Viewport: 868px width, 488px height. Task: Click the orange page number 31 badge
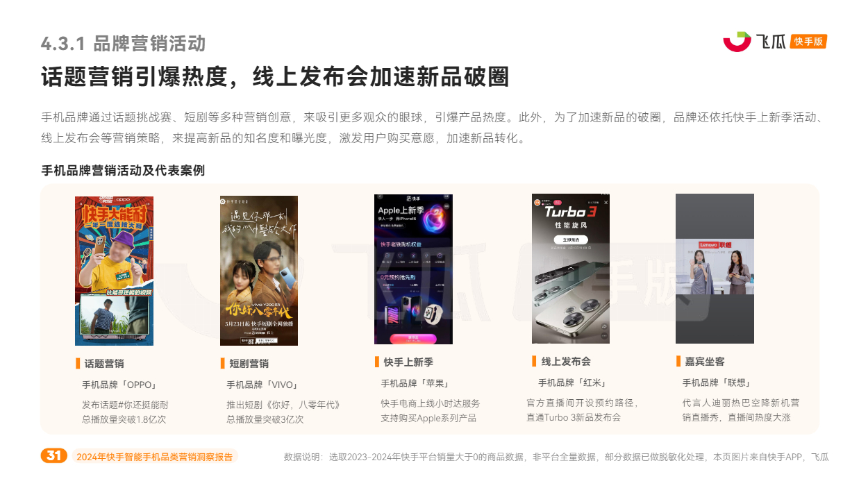pos(54,456)
